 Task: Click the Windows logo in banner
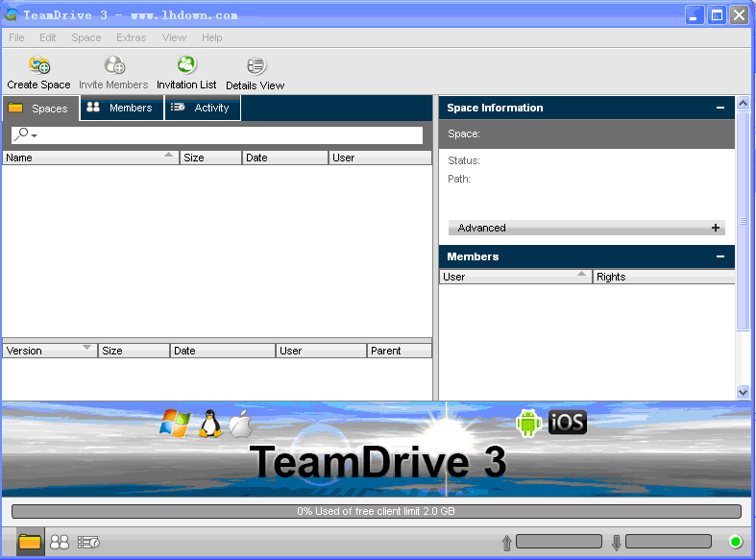[x=175, y=424]
